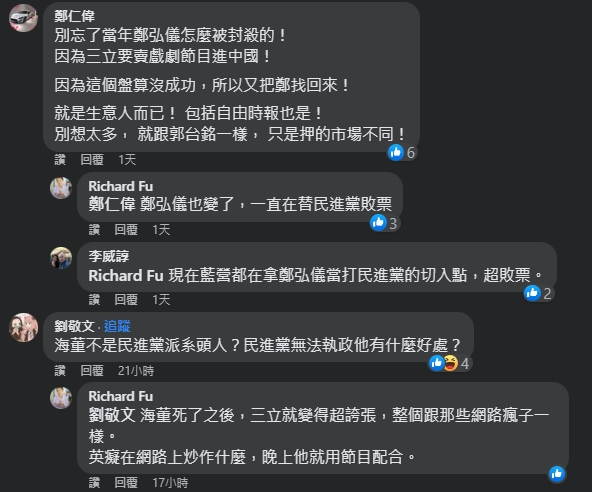This screenshot has width=592, height=492.
Task: Click the like icon on Richard Fu's last reply
Action: (557, 474)
